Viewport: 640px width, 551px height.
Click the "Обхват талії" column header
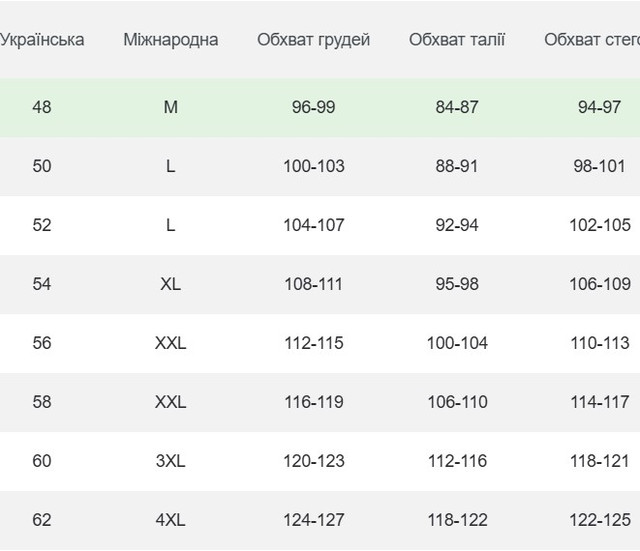click(x=457, y=40)
